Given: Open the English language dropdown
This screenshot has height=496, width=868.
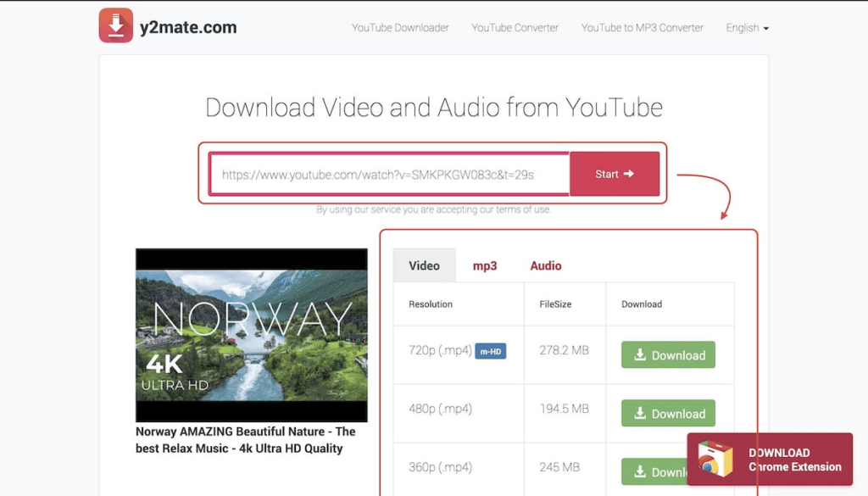Looking at the screenshot, I should pos(748,28).
